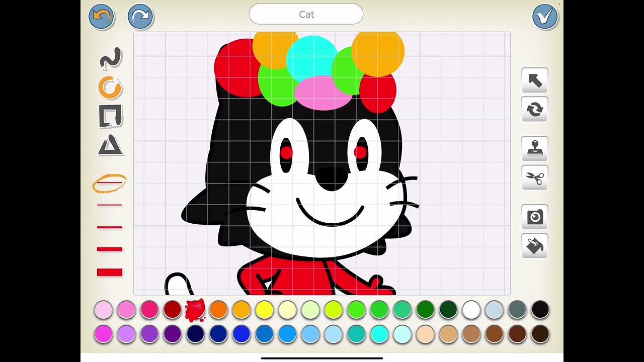Pick the dark purple color swatch

pos(172,334)
